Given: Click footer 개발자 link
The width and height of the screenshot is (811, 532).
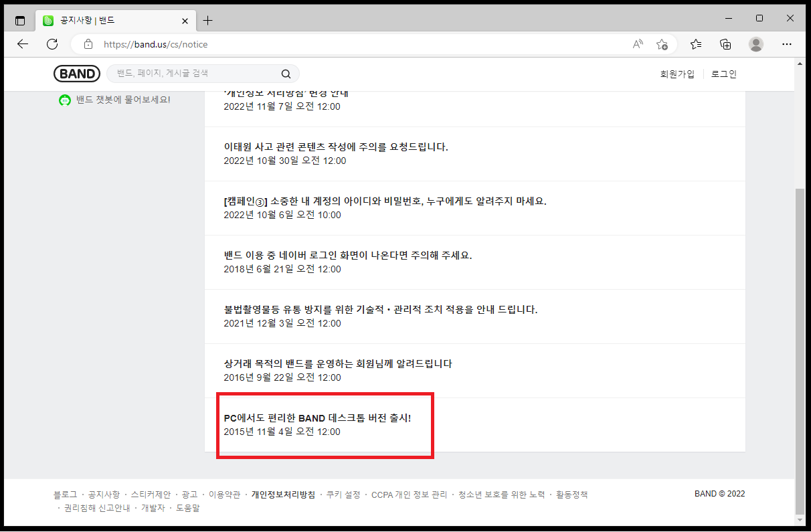Looking at the screenshot, I should pos(153,508).
